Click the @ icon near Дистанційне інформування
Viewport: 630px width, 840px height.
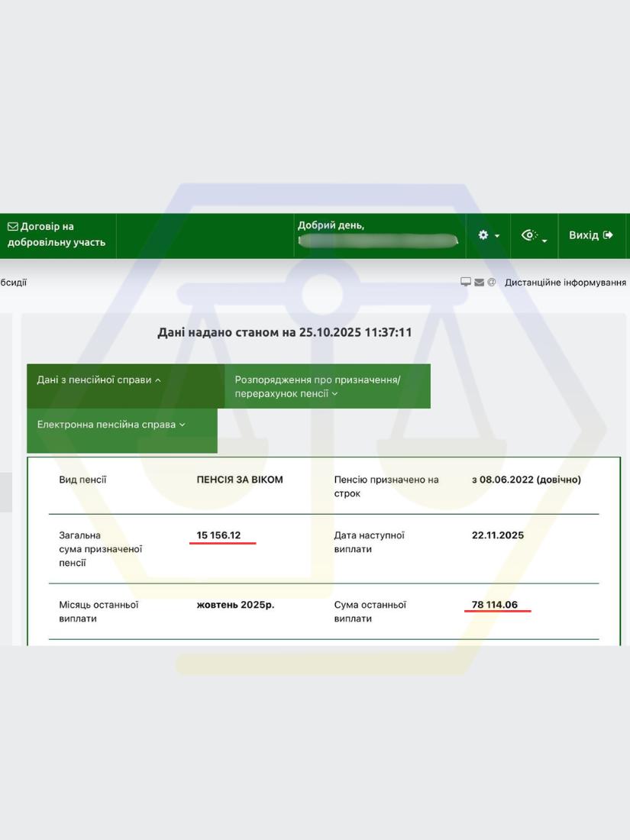[491, 282]
